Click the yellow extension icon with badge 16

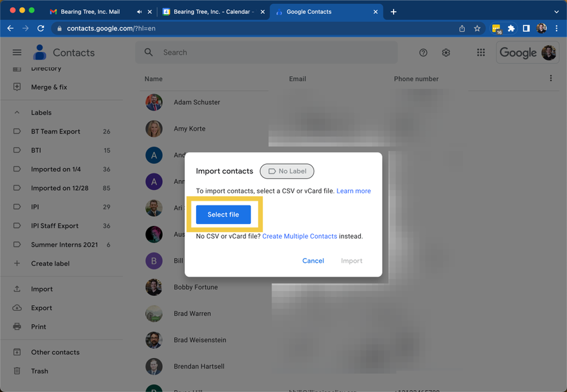click(496, 29)
